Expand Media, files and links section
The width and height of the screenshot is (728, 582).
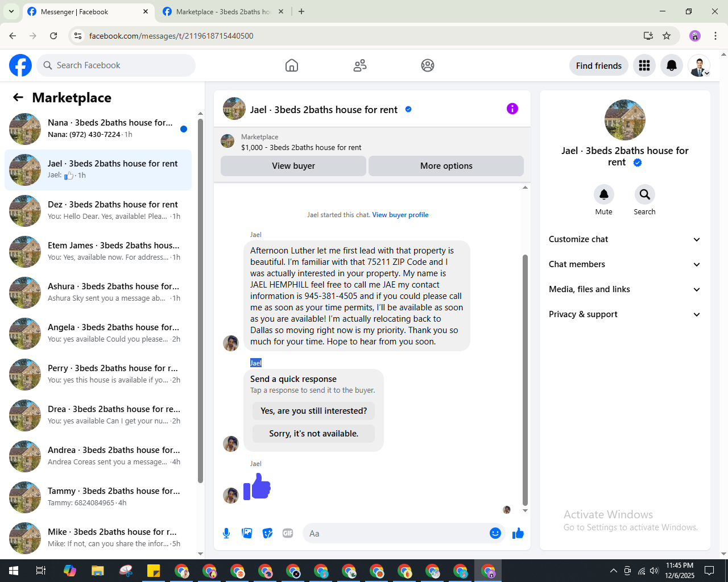pos(625,289)
